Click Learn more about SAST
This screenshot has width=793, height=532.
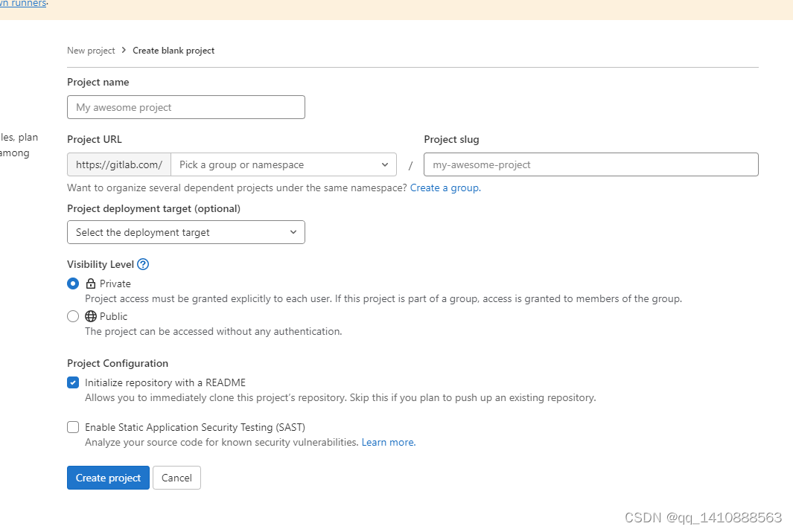[387, 442]
